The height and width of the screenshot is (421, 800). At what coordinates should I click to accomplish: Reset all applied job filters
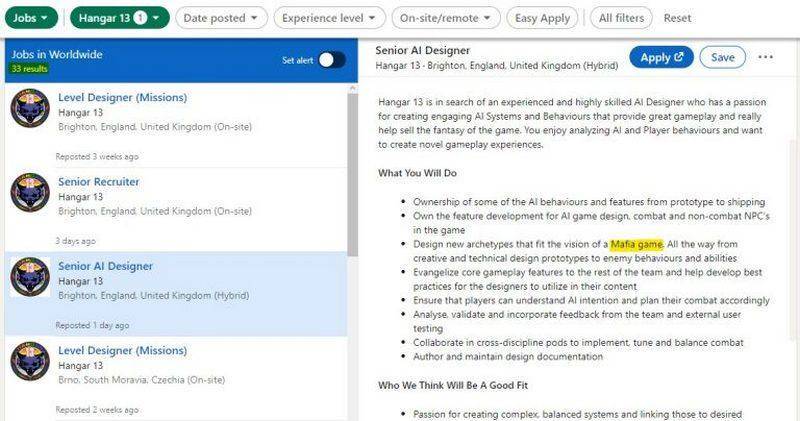pos(677,18)
